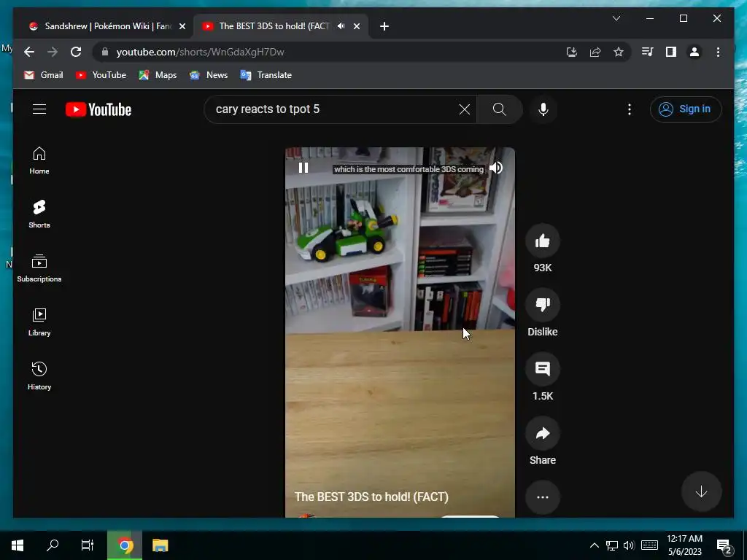Viewport: 747px width, 560px height.
Task: Open Task View on taskbar
Action: [88, 545]
